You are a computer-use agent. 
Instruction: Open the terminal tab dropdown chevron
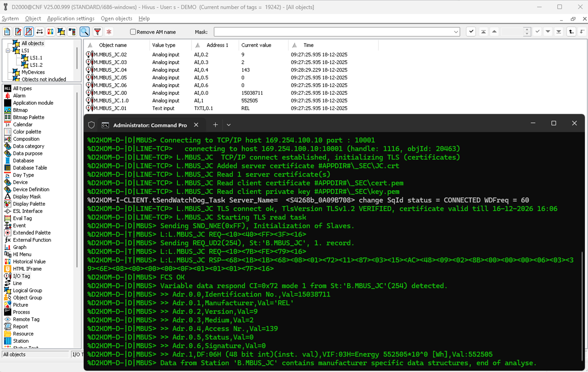click(228, 125)
